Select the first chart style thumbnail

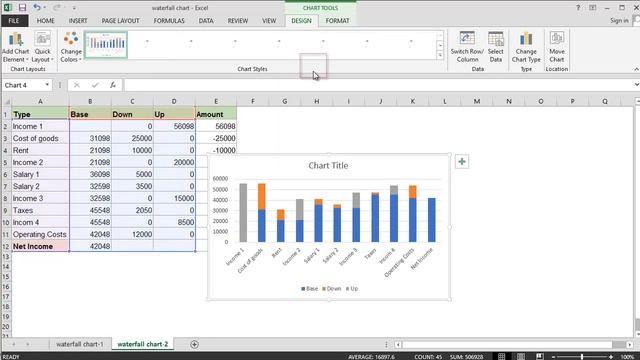(106, 44)
